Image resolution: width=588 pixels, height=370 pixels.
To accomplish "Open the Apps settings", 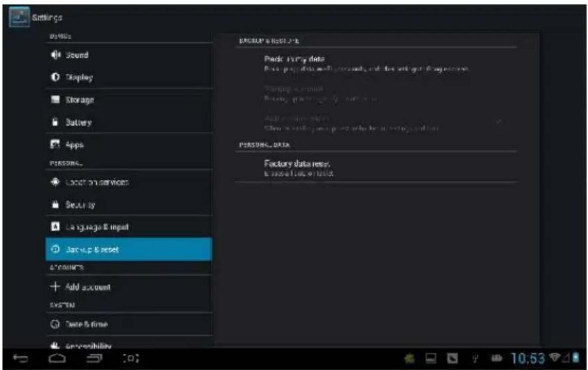I will (129, 144).
